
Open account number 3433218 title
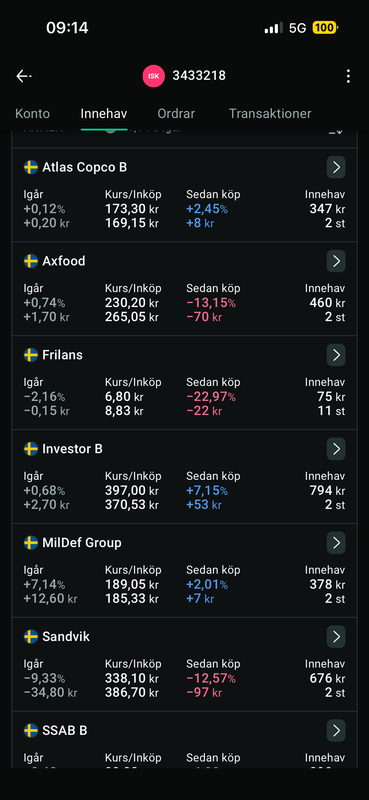[199, 76]
